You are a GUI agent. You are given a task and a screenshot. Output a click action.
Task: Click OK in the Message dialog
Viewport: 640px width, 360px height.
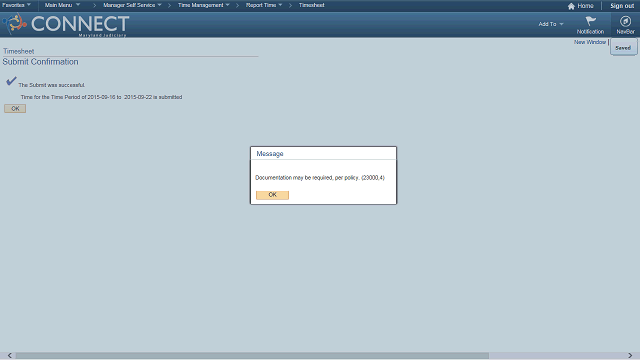pos(272,195)
